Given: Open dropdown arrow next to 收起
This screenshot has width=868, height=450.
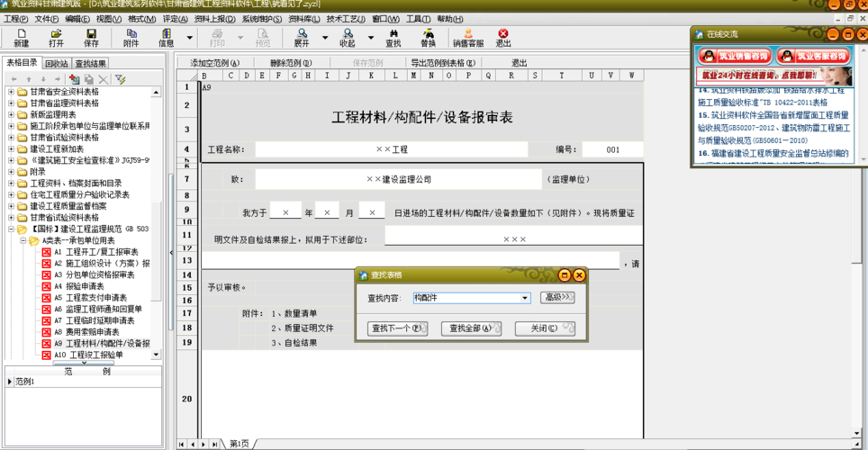Looking at the screenshot, I should click(371, 38).
